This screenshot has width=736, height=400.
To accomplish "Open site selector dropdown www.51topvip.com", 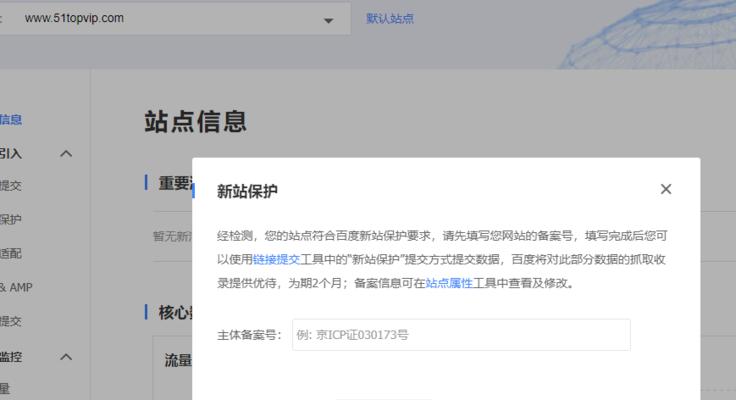I will coord(175,19).
